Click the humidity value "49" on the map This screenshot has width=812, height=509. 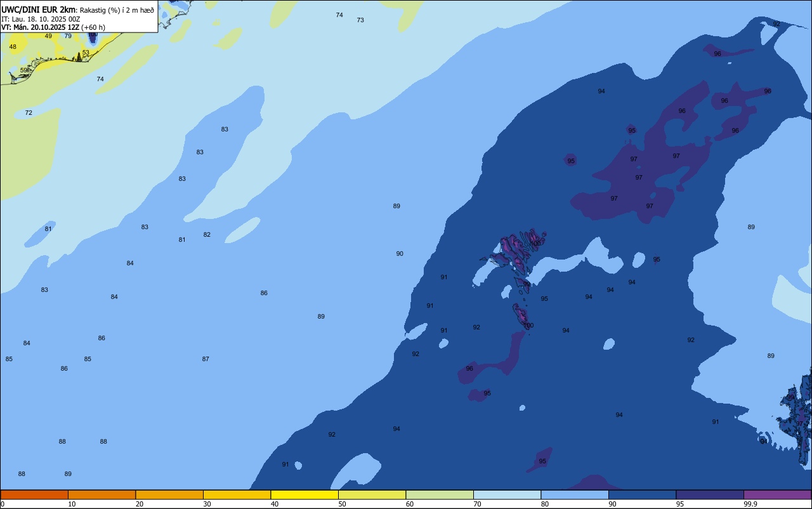(x=48, y=36)
